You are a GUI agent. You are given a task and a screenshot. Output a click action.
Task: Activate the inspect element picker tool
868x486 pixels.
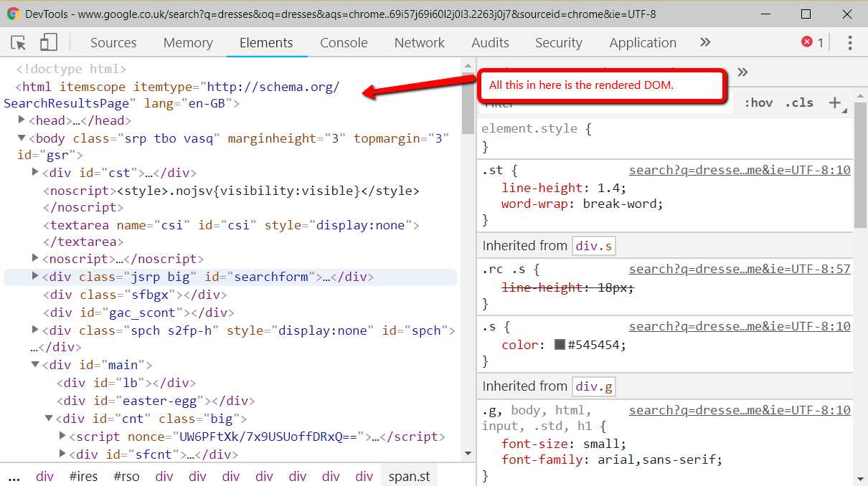tap(19, 43)
